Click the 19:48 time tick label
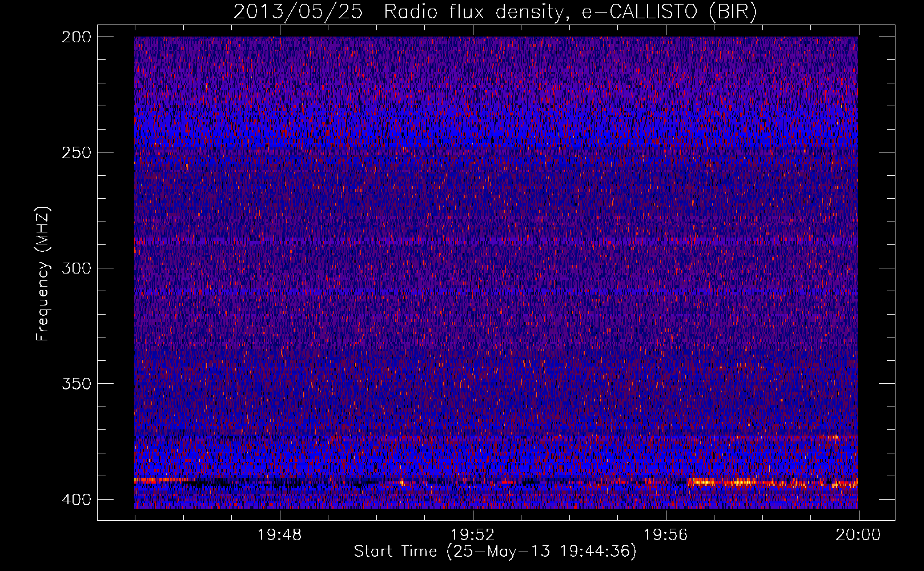Viewport: 924px width, 571px height. [x=280, y=535]
